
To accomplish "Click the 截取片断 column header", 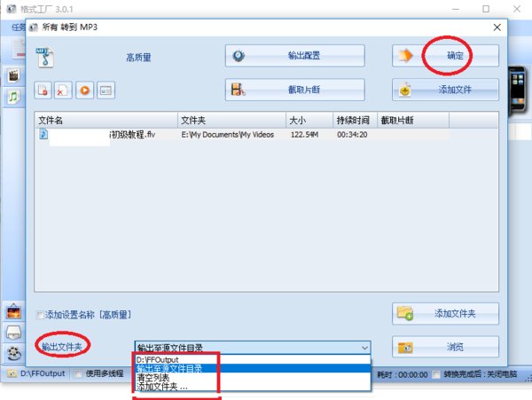I will coord(413,120).
